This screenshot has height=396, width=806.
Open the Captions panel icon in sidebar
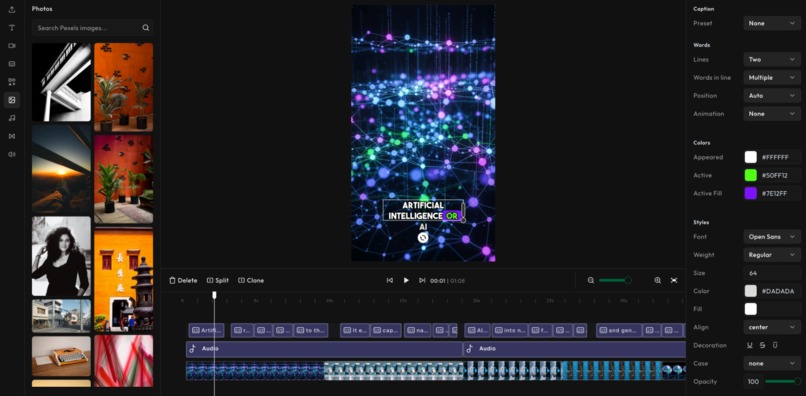coord(12,64)
